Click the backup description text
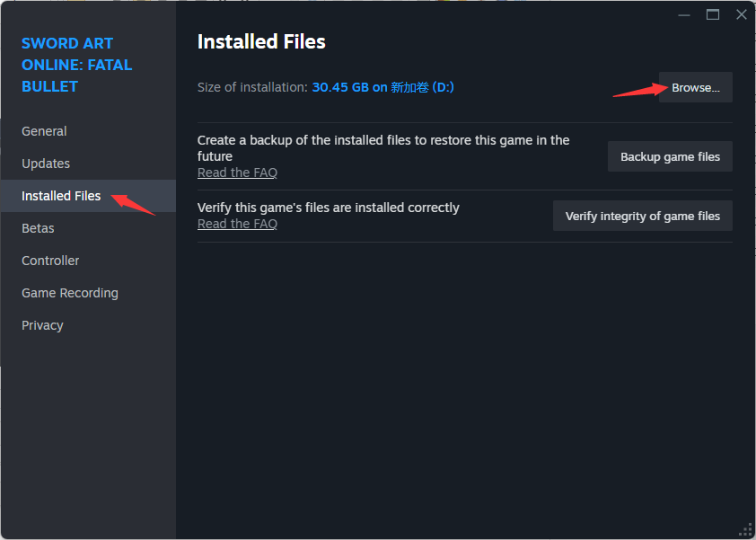The image size is (756, 540). 383,148
